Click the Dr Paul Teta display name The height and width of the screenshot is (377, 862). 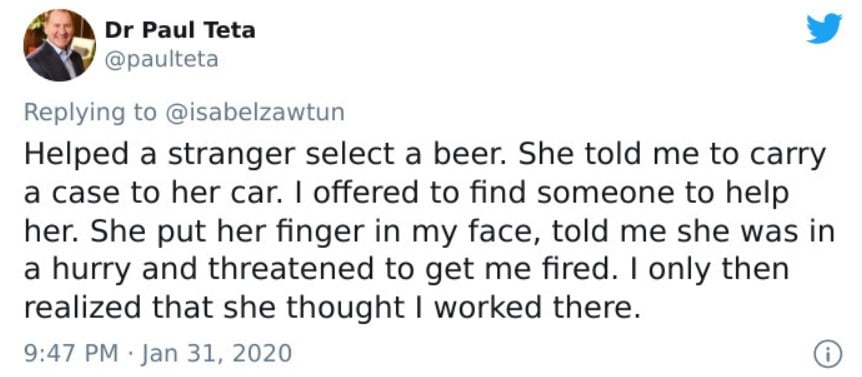click(x=180, y=30)
